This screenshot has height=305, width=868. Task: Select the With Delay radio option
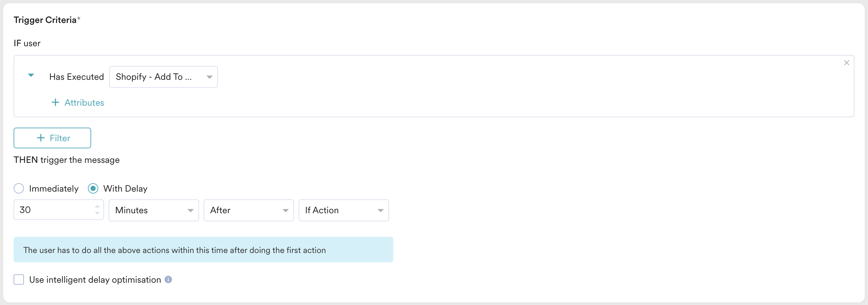pos(93,188)
